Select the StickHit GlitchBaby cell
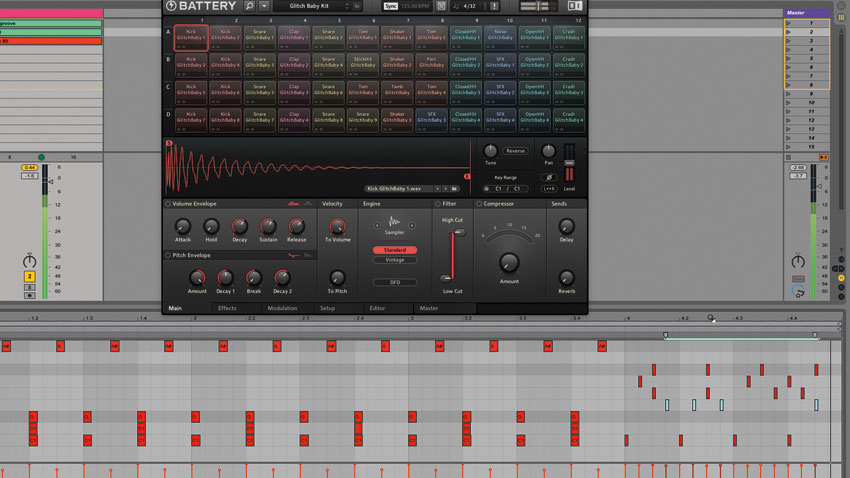 (363, 65)
